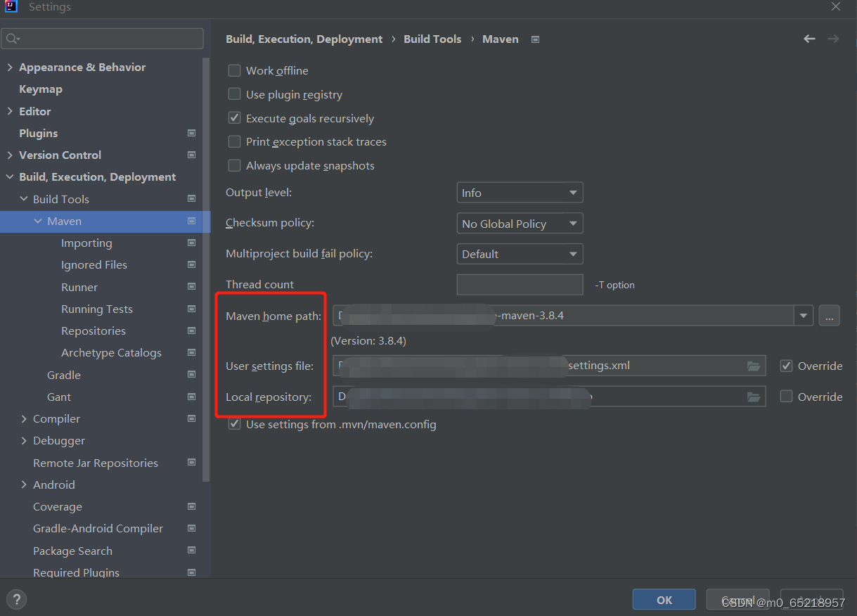Image resolution: width=857 pixels, height=616 pixels.
Task: Open Archetype Catalogs settings
Action: coord(111,353)
